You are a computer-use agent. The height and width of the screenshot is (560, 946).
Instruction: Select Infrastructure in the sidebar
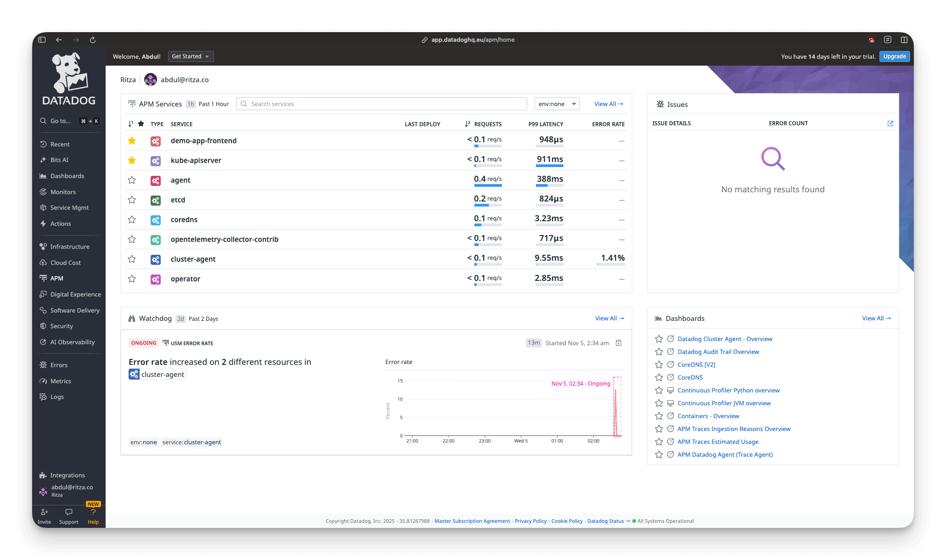[69, 246]
